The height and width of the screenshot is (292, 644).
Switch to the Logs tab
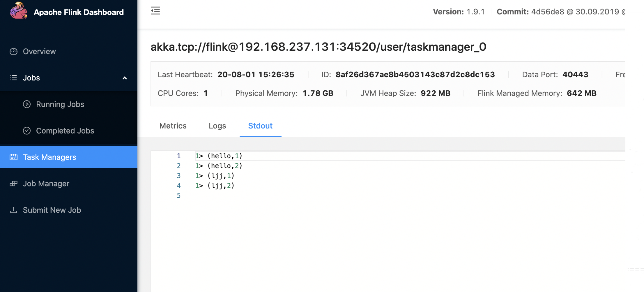click(217, 126)
